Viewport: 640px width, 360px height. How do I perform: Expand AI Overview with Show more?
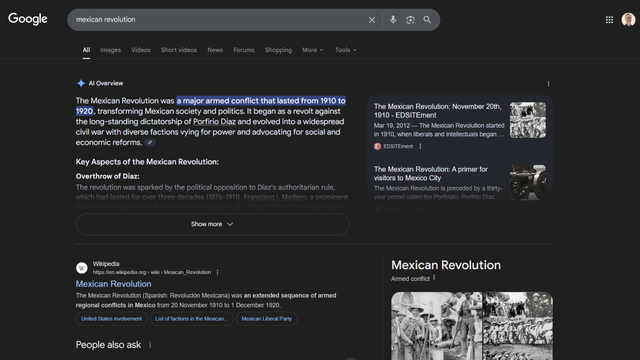(x=213, y=224)
